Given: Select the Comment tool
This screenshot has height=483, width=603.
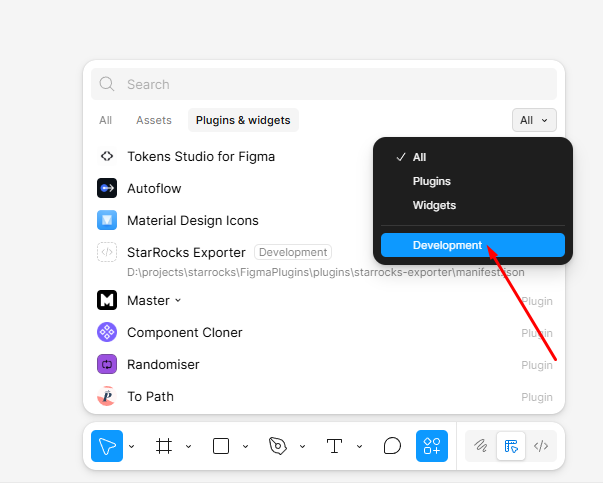Looking at the screenshot, I should click(x=392, y=446).
